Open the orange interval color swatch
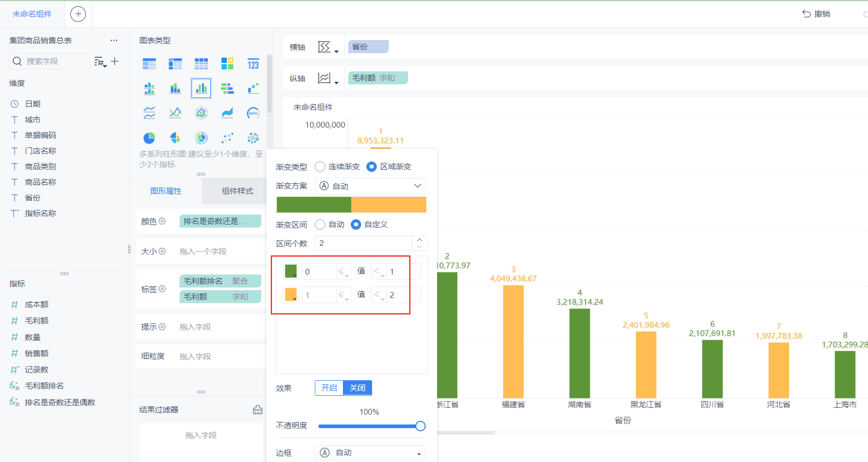The image size is (868, 462). [x=291, y=295]
